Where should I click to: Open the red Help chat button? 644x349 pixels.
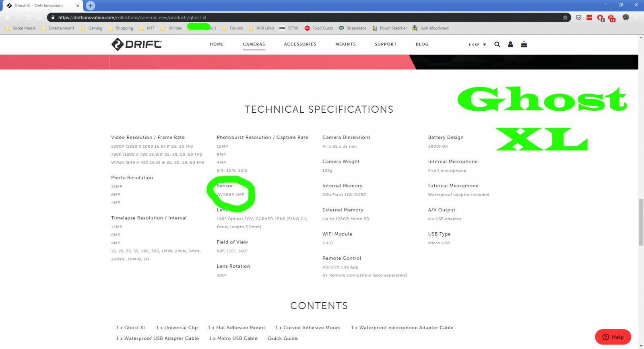click(613, 337)
